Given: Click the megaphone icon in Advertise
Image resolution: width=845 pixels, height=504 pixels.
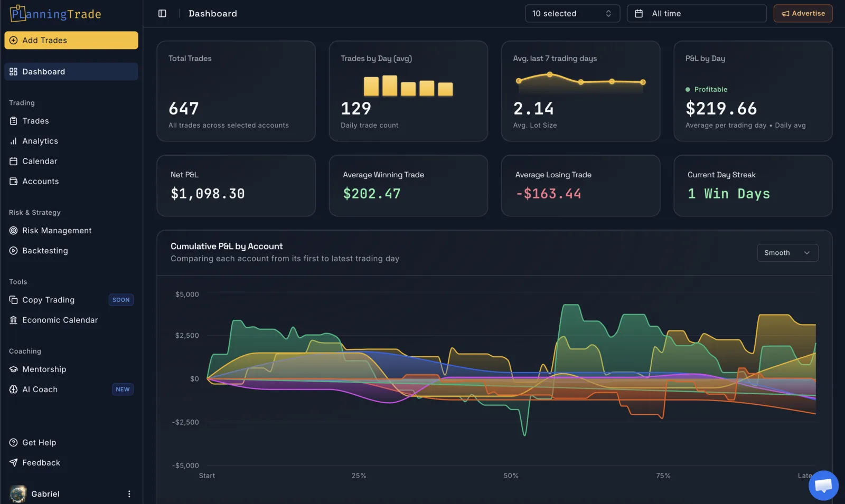Looking at the screenshot, I should [x=785, y=13].
